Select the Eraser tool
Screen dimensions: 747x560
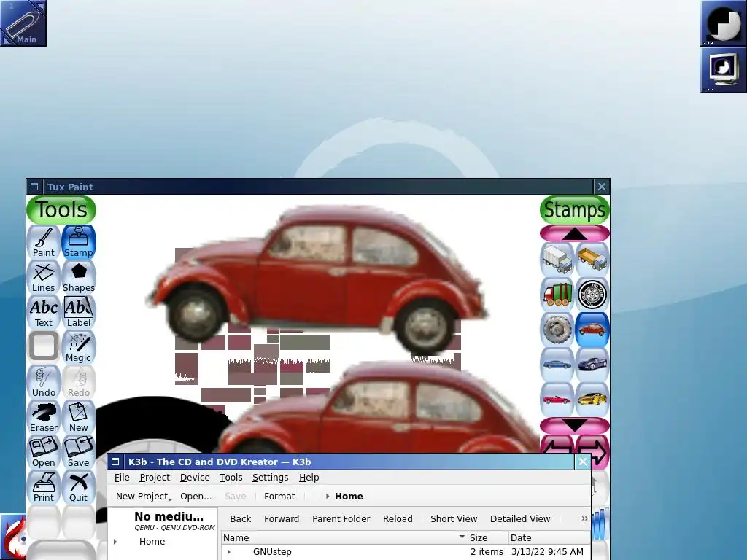click(x=43, y=417)
